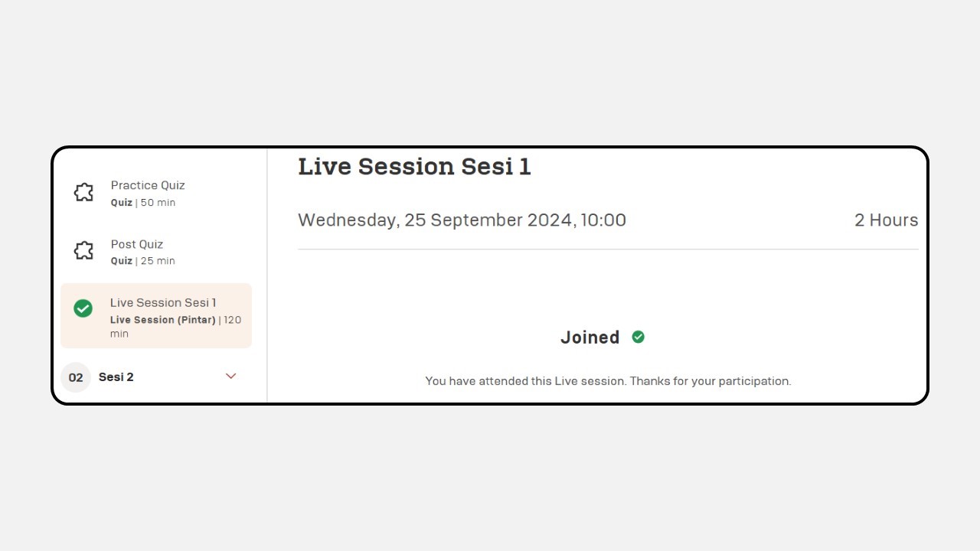Click the vertical divider beside the sidebar
Viewport: 980px width, 551px height.
coord(267,275)
